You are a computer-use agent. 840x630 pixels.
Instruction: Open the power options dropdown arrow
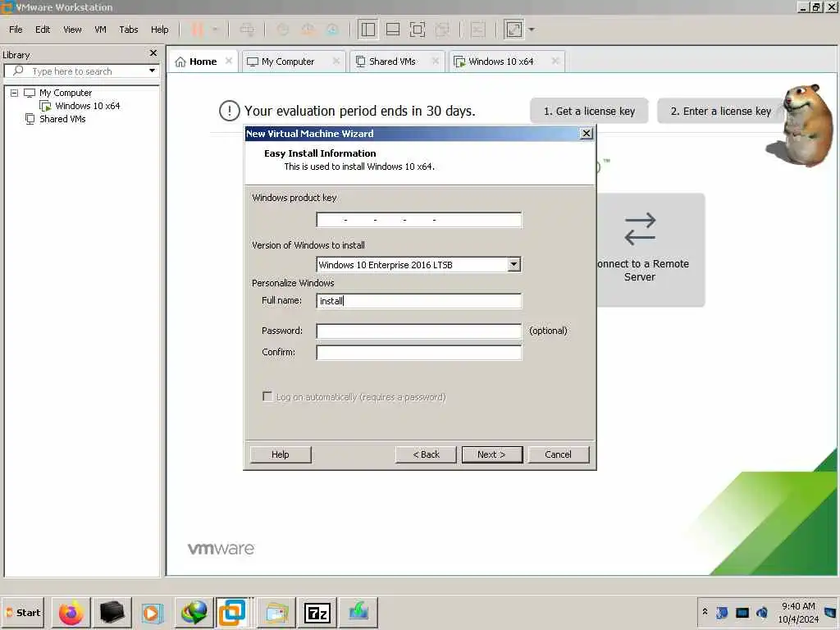click(216, 30)
